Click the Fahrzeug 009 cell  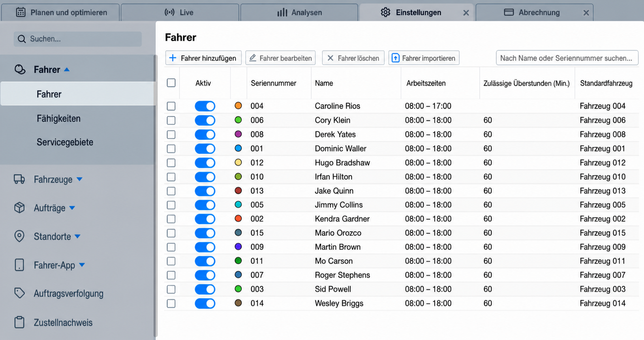coord(603,247)
